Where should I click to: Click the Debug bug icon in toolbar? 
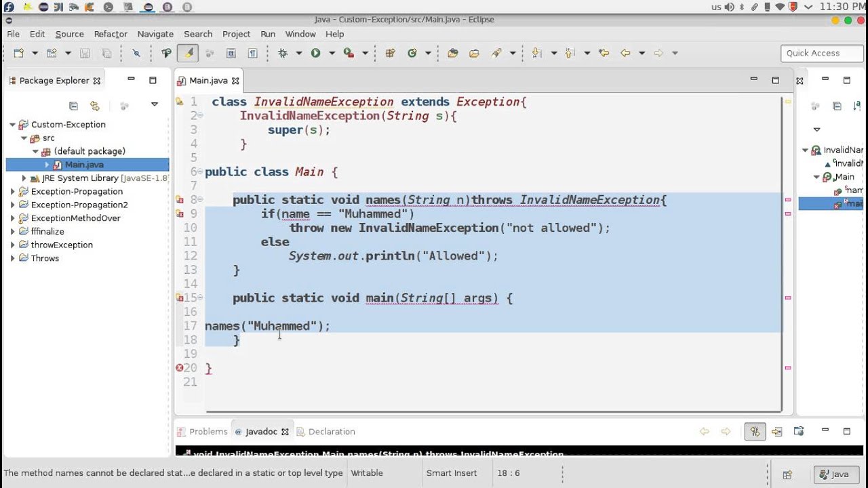click(283, 53)
